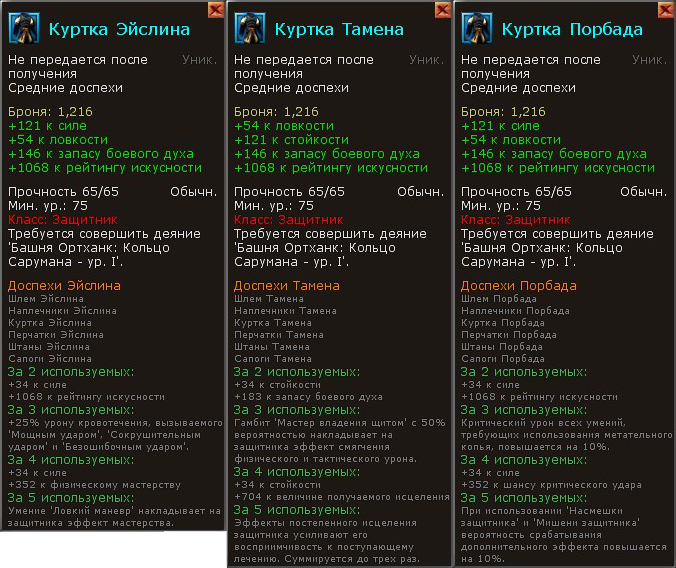Select Перчатки Эйслина in set list

pyautogui.click(x=56, y=335)
